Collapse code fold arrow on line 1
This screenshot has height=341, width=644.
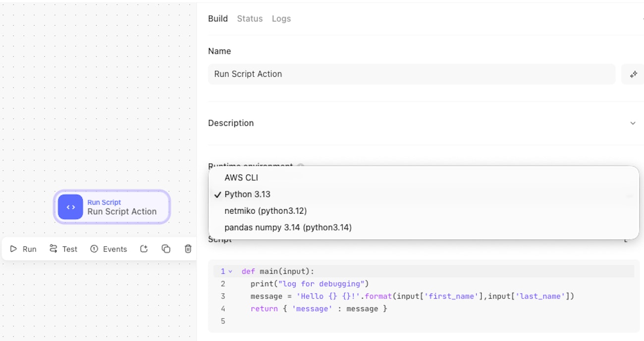tap(230, 272)
